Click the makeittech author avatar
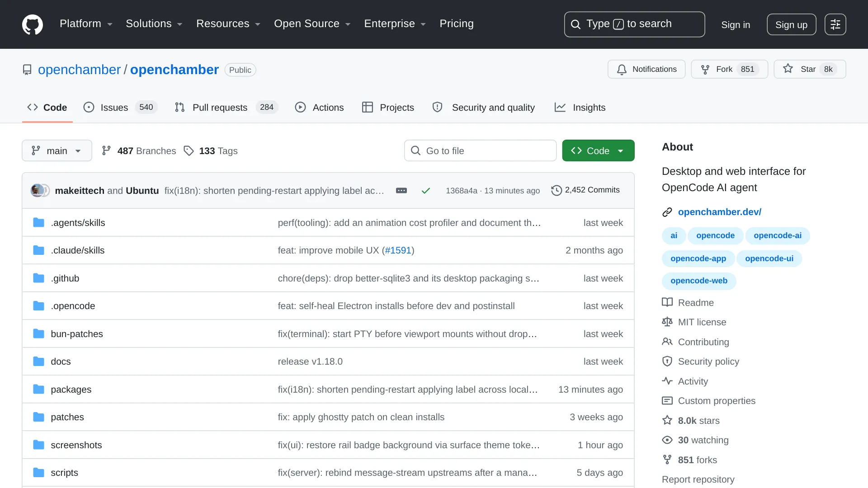Viewport: 868px width, 488px height. pyautogui.click(x=37, y=191)
